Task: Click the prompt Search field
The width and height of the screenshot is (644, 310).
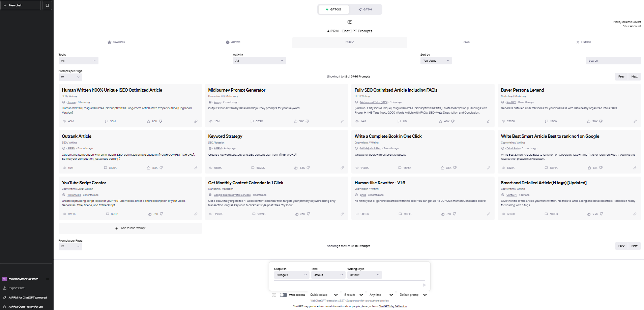Action: click(613, 61)
